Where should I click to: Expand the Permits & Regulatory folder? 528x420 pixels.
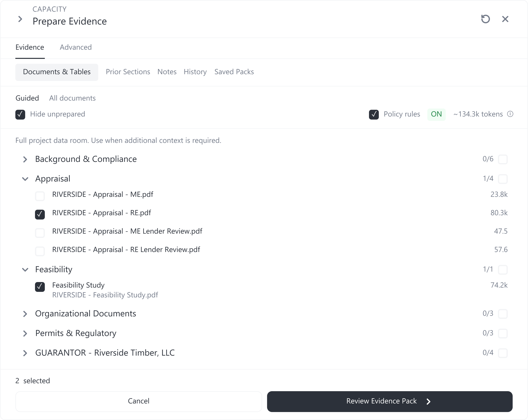(25, 333)
